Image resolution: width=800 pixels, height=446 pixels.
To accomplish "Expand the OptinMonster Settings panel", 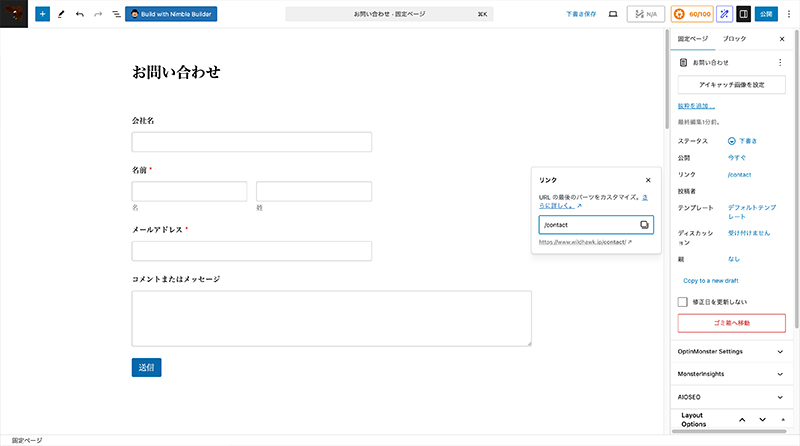I will [x=780, y=351].
